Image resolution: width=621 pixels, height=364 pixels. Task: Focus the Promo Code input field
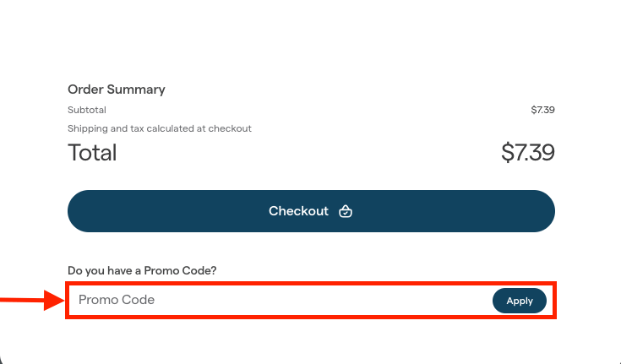pos(279,300)
